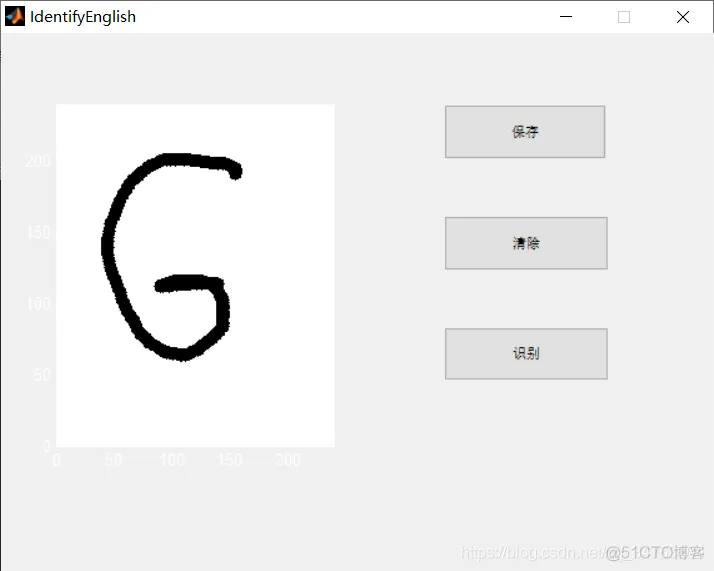
Task: Close the IdentifyEnglish window
Action: 683,17
